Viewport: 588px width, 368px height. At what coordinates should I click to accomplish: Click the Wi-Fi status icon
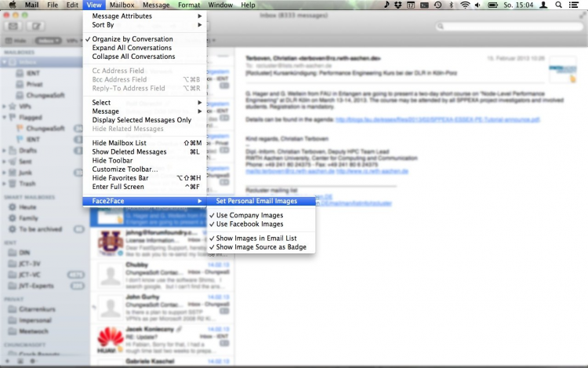[x=465, y=5]
